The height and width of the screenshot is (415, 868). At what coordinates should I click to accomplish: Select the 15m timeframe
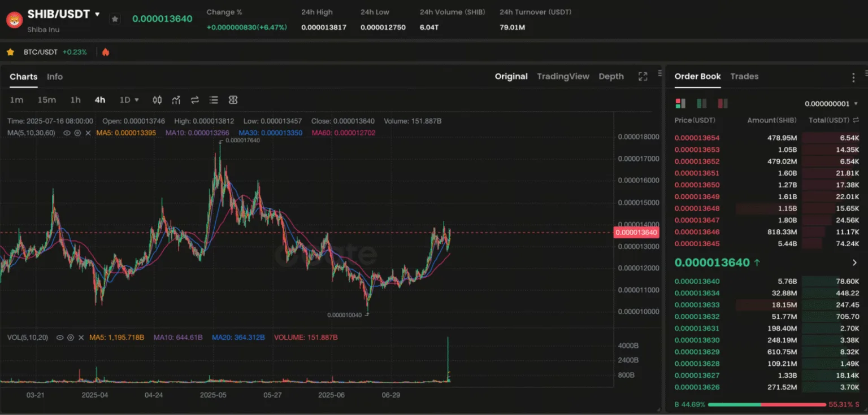click(x=47, y=100)
